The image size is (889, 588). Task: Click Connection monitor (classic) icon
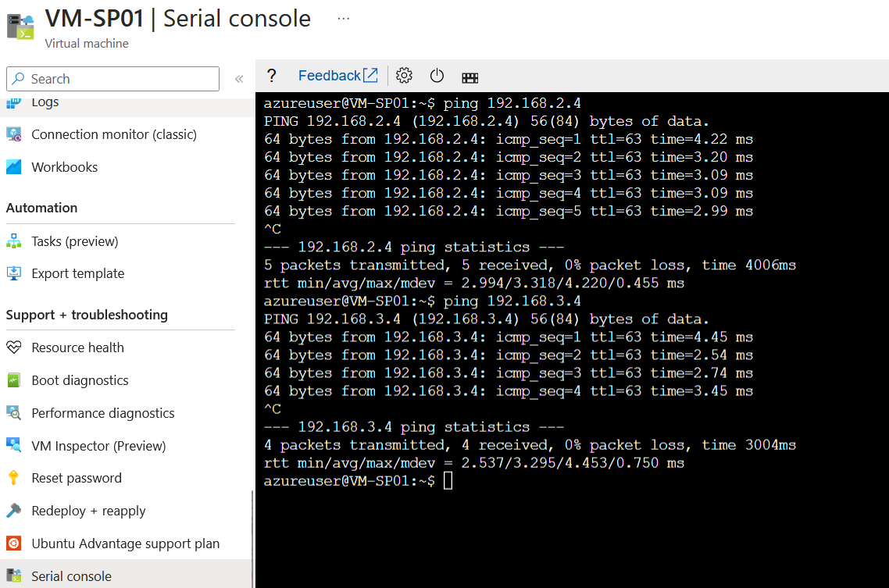coord(13,134)
